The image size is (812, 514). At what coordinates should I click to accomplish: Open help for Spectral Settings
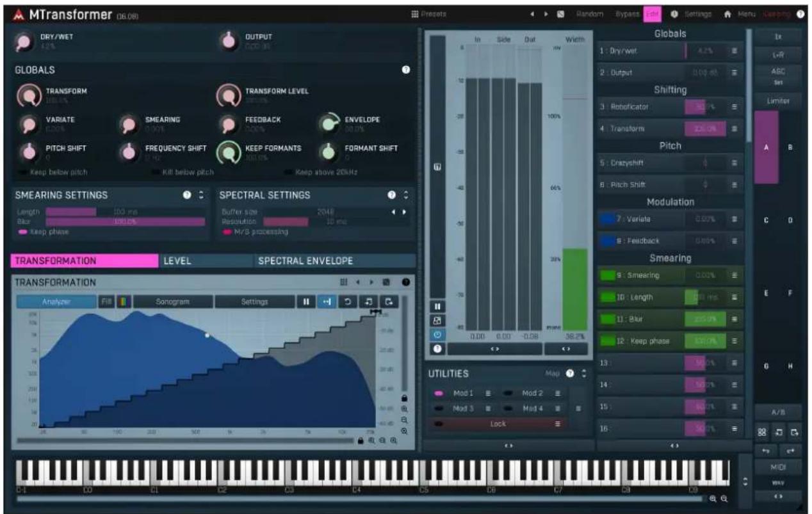[x=392, y=195]
